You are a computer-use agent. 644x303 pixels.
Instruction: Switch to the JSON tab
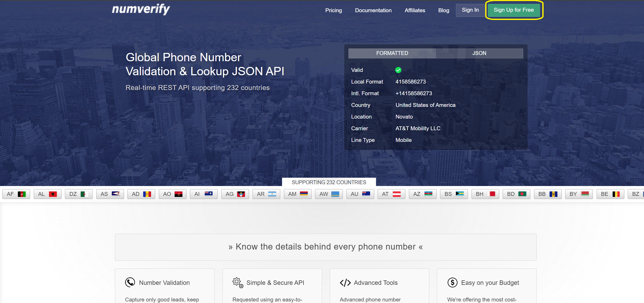tap(479, 53)
